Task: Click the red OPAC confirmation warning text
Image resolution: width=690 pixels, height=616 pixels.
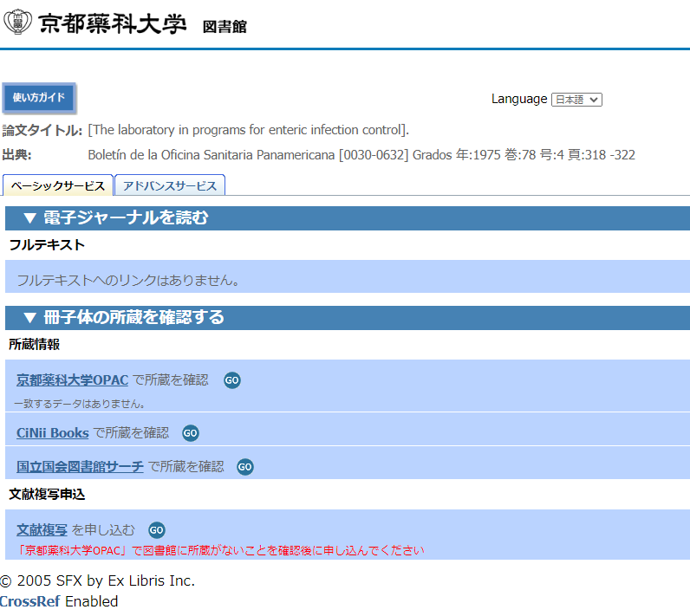Action: [220, 550]
